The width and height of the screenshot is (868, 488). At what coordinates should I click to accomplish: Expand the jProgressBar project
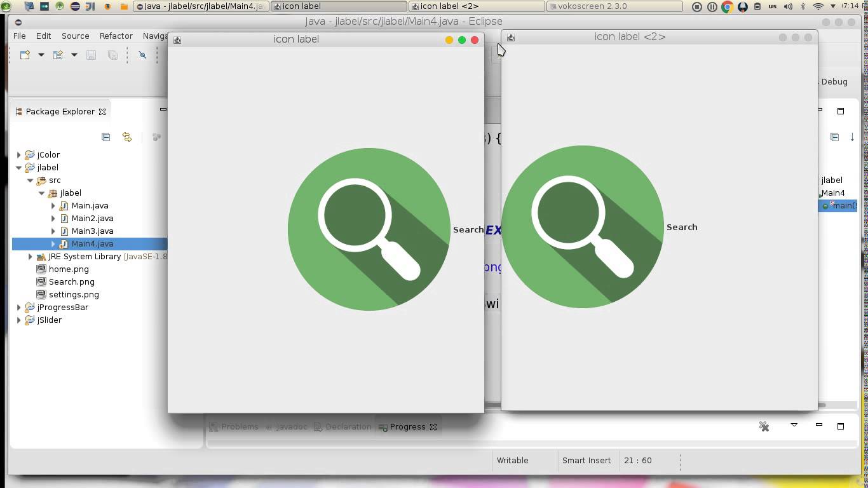pyautogui.click(x=19, y=307)
